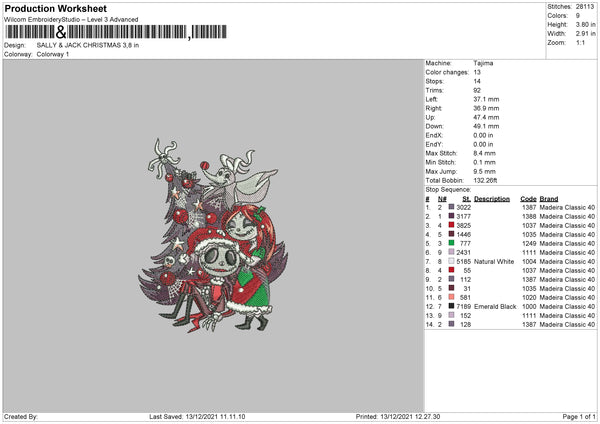Select the Min Stitch value 0.1 mm
The height and width of the screenshot is (424, 600).
[484, 163]
